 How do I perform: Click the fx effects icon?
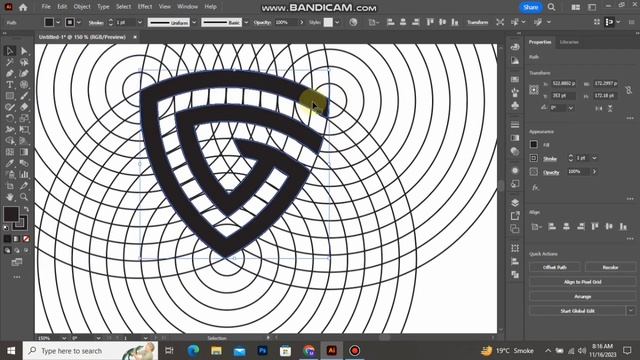pos(535,188)
